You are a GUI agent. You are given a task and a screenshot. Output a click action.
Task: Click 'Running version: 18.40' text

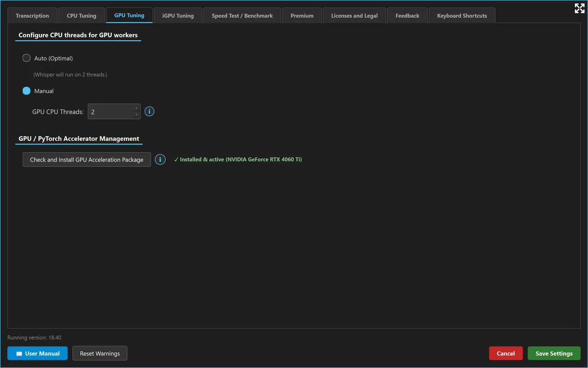tap(34, 338)
